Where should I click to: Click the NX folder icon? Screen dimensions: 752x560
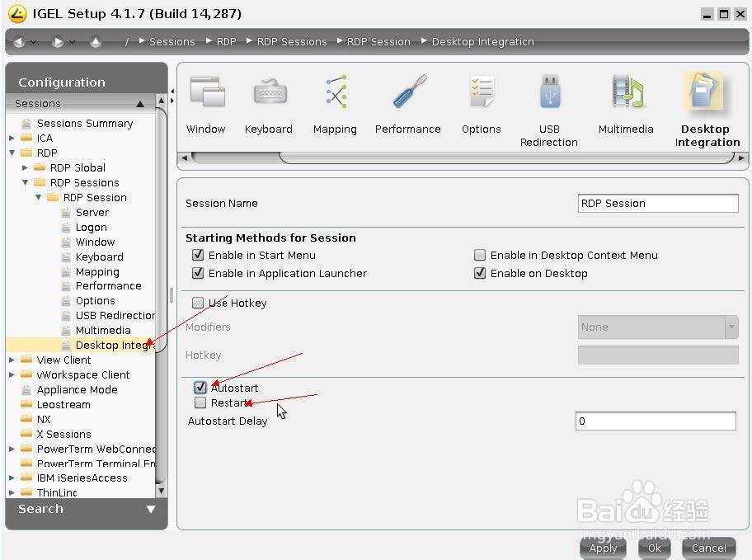pos(26,419)
